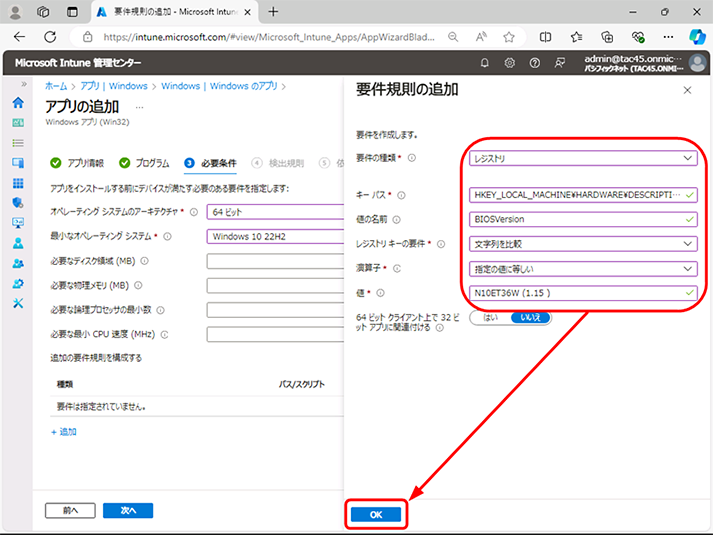Open minimum OS dropdown Windows 10 22H2

275,236
